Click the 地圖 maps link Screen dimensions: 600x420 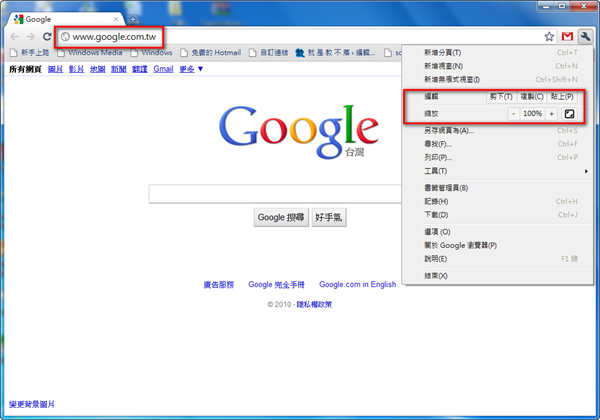point(98,69)
